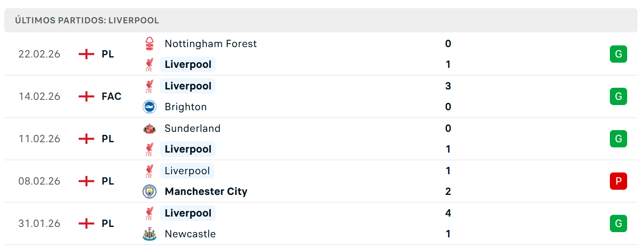This screenshot has height=252, width=644.
Task: Select the Sunderland team name
Action: coord(193,128)
